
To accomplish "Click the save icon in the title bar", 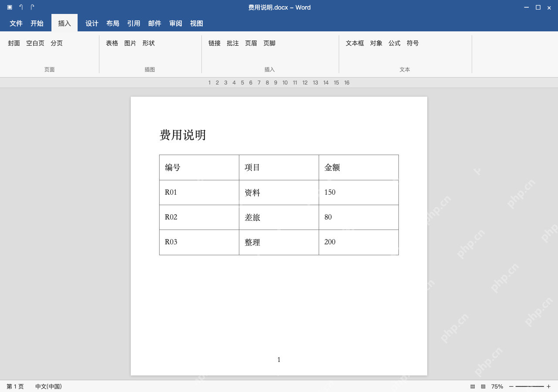I will (10, 7).
